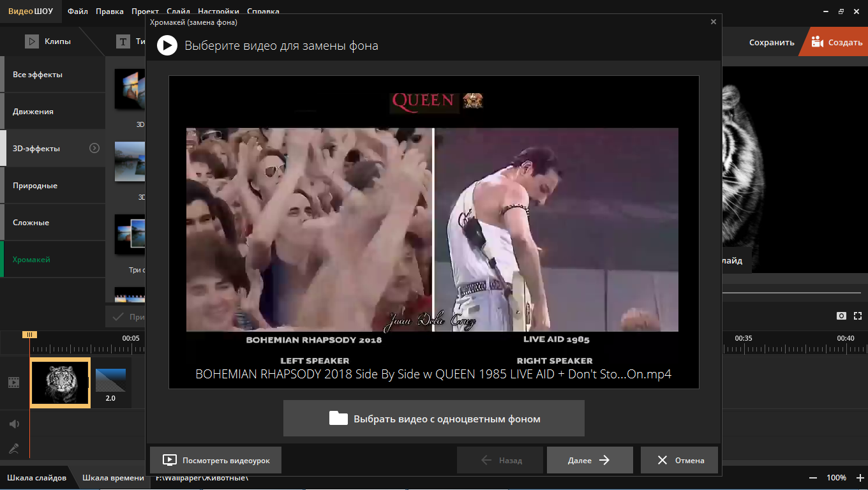The width and height of the screenshot is (868, 490).
Task: Click Выбрать видео с одноцветным фоном
Action: 434,419
